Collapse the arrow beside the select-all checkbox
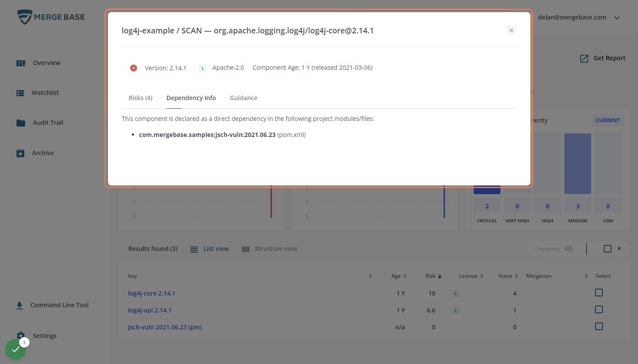Screen dimensions: 638x364 point(619,249)
